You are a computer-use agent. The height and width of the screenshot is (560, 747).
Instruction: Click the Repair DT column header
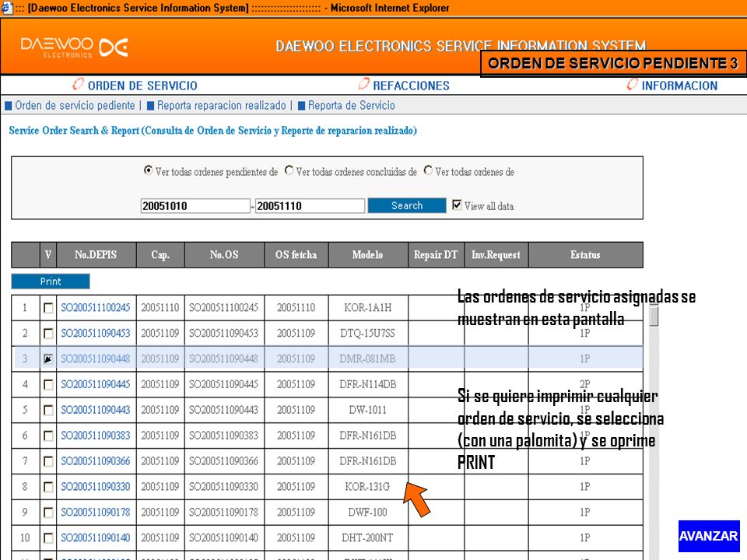click(x=436, y=255)
